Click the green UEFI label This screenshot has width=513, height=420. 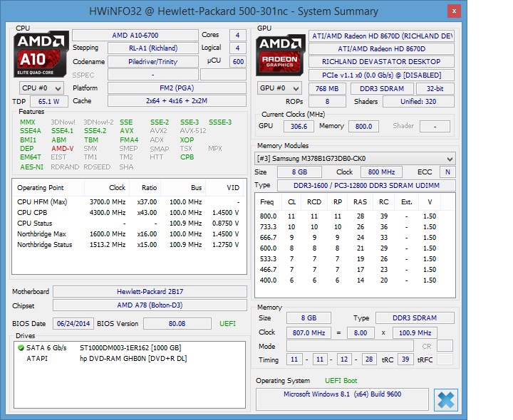point(227,324)
